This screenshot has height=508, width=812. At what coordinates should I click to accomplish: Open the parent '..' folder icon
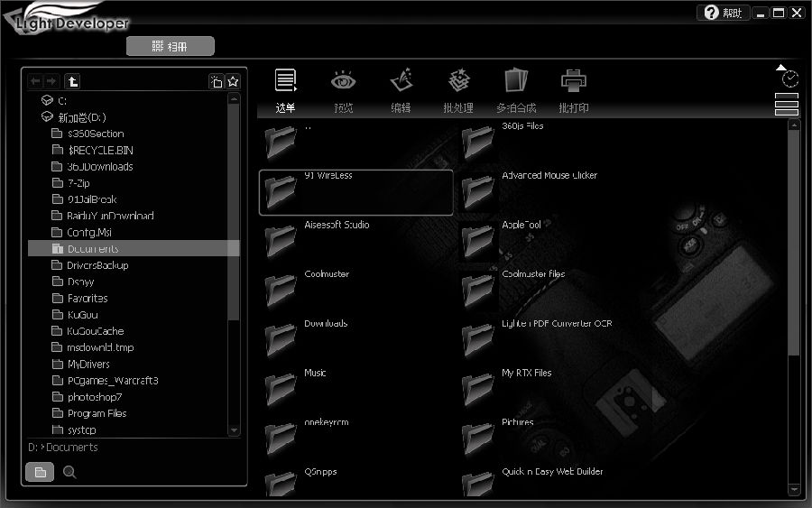tap(281, 143)
